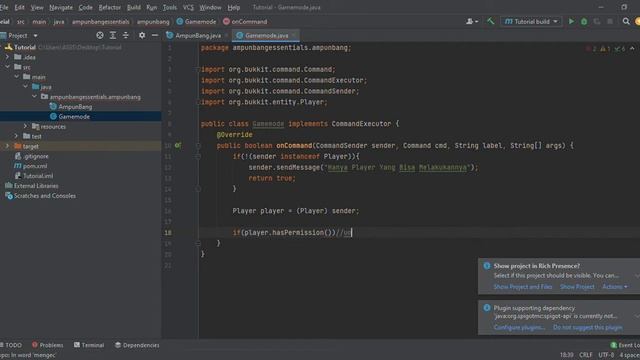Image resolution: width=640 pixels, height=360 pixels.
Task: Click the onCommand method icon in breadcrumb
Action: [226, 22]
